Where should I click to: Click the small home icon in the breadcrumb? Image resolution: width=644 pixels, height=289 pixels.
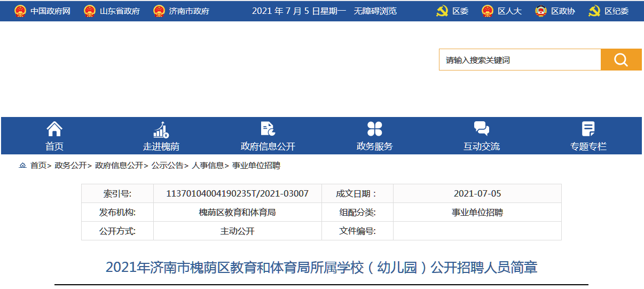click(22, 166)
